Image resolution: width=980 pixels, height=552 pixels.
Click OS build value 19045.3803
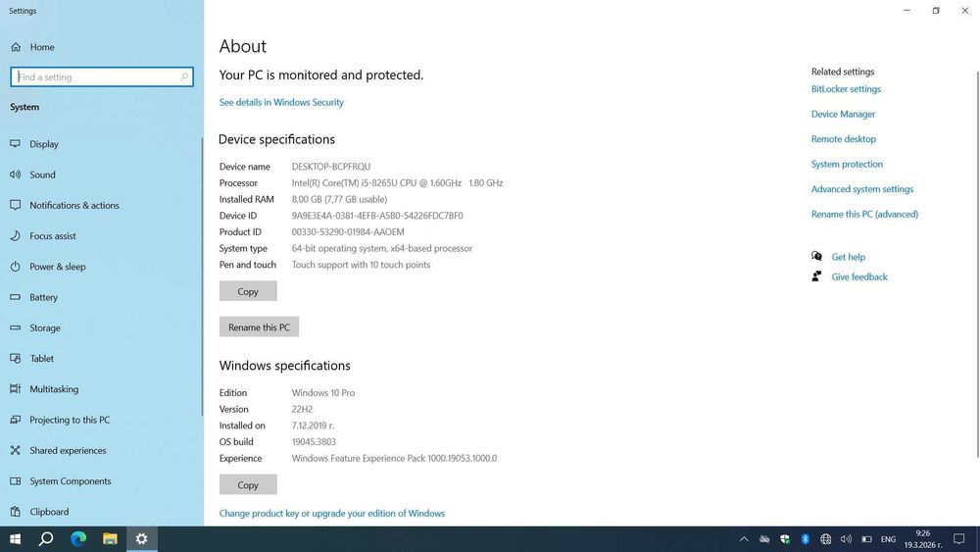coord(314,441)
